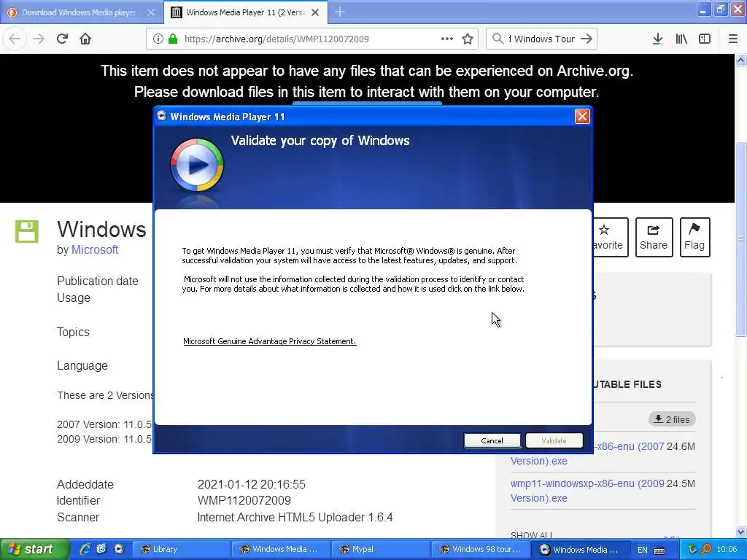The image size is (747, 560).
Task: Click the Windows Media Player logo in dialog
Action: (x=197, y=164)
